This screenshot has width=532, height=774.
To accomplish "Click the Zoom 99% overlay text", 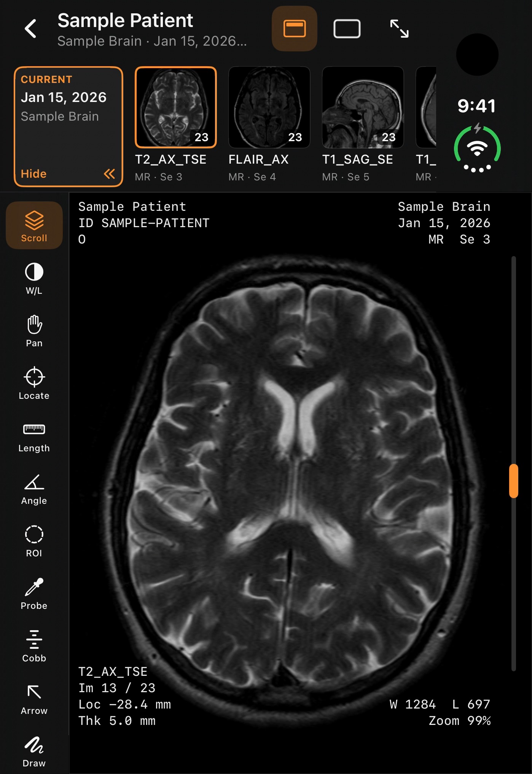I will [x=460, y=721].
